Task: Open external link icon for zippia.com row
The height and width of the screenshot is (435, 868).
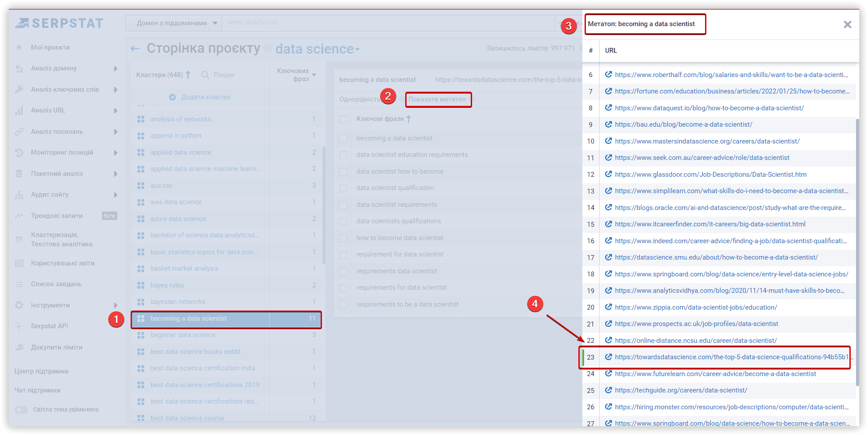Action: coord(608,307)
